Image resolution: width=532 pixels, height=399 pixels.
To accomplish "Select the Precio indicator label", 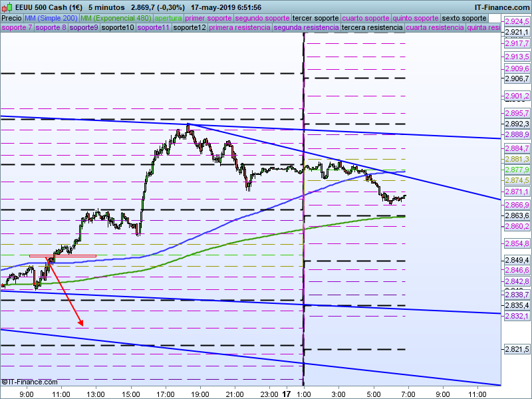I will point(11,19).
